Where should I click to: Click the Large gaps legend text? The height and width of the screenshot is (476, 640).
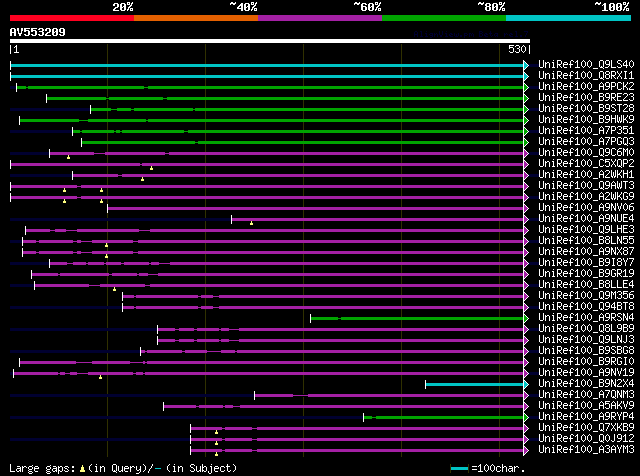[x=42, y=468]
